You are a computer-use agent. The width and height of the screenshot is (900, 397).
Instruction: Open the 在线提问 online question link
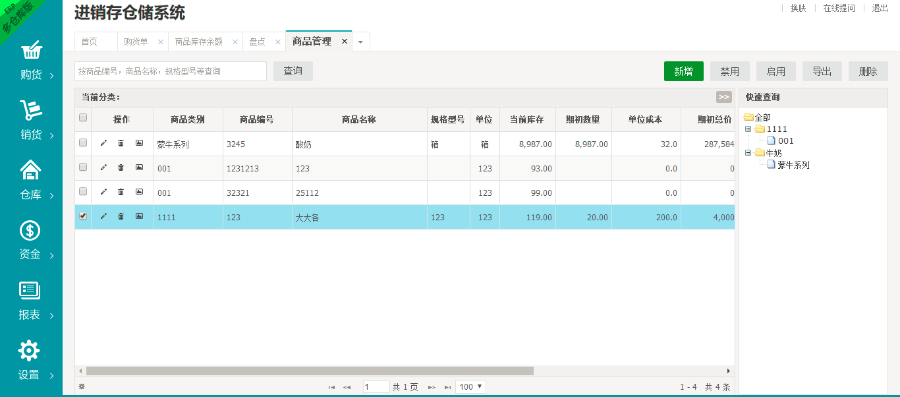tap(839, 8)
